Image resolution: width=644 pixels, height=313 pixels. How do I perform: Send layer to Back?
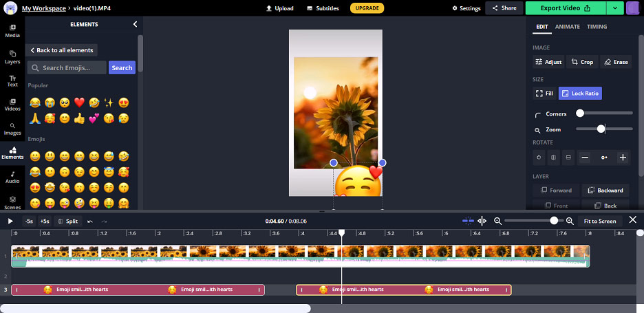click(605, 206)
